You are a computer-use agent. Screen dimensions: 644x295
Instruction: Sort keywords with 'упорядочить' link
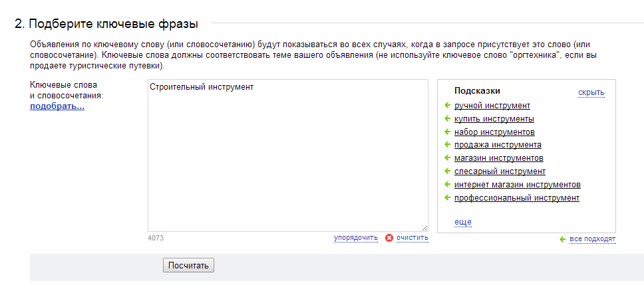click(356, 238)
